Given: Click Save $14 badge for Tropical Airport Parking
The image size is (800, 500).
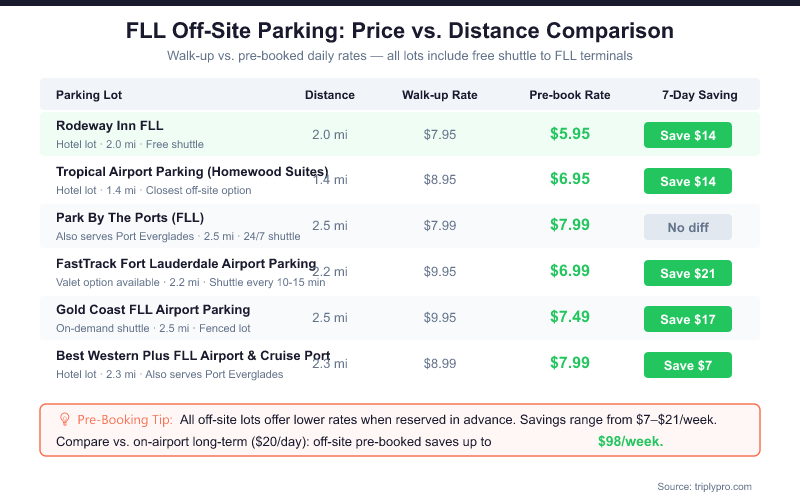Looking at the screenshot, I should (688, 181).
